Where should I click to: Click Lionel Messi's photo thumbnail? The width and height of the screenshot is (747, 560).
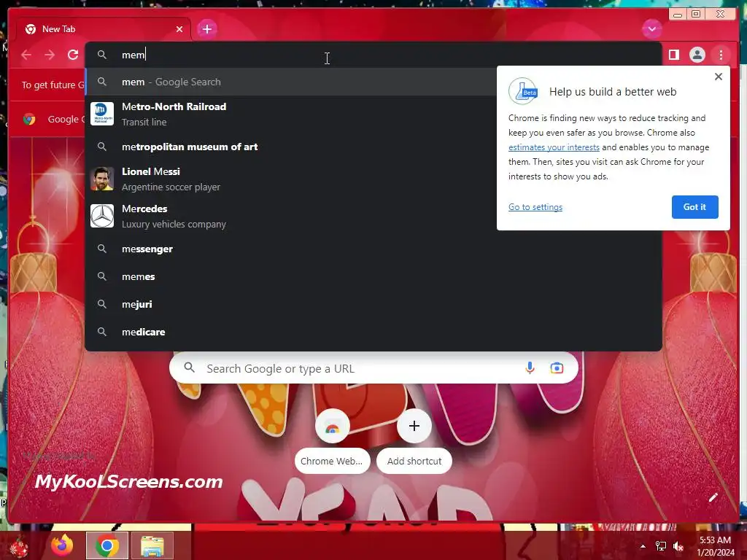click(x=102, y=179)
